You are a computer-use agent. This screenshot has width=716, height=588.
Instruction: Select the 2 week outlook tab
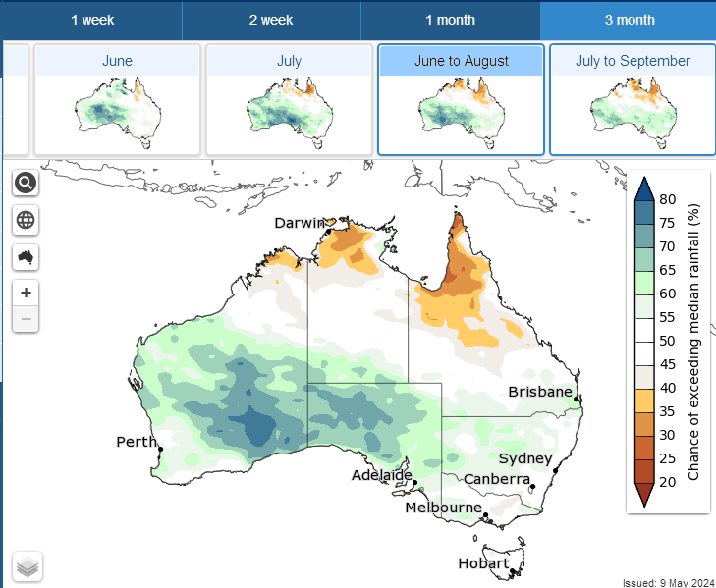tap(271, 20)
